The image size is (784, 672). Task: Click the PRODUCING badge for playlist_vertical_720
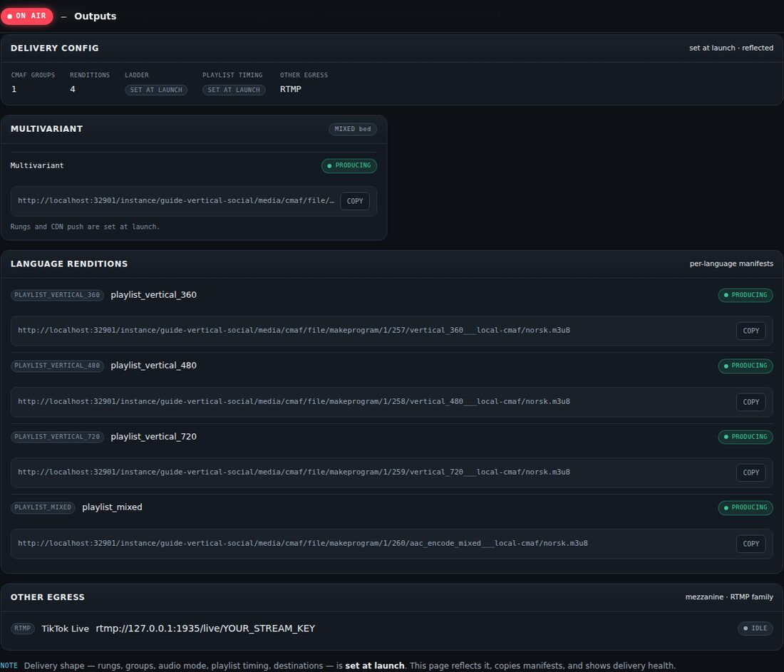pyautogui.click(x=746, y=437)
